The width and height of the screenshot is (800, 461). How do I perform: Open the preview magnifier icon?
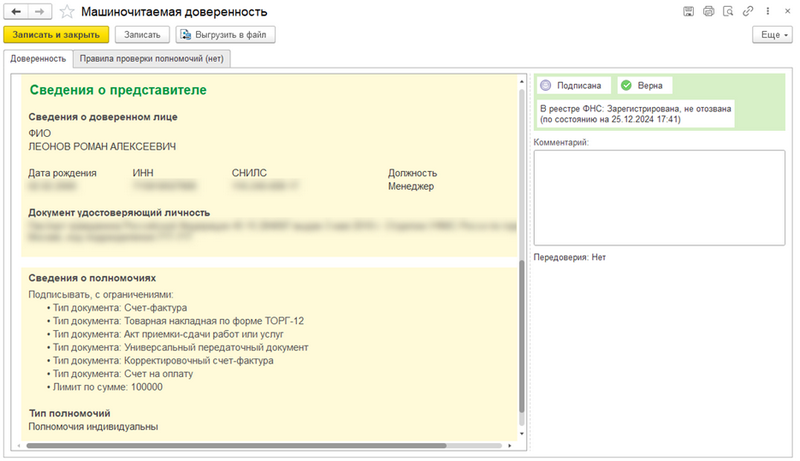tap(728, 11)
